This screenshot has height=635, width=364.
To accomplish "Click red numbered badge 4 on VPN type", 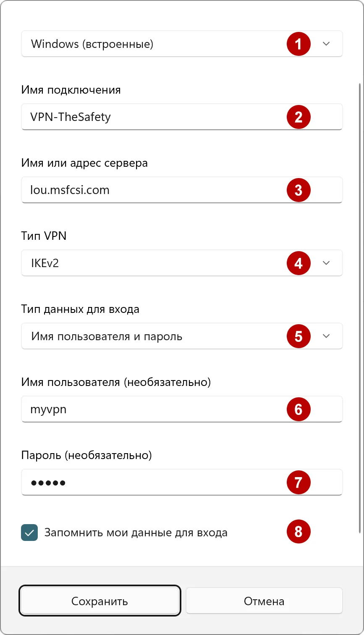I will pos(299,263).
